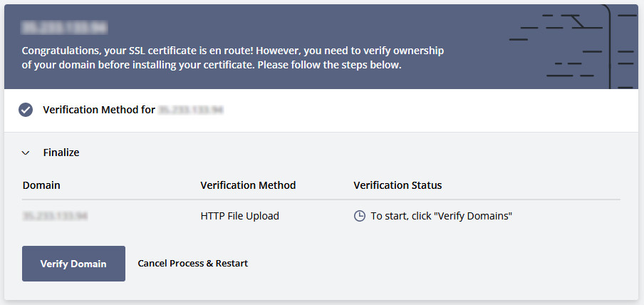Click Cancel Process & Restart link
Image resolution: width=644 pixels, height=305 pixels.
(x=192, y=263)
